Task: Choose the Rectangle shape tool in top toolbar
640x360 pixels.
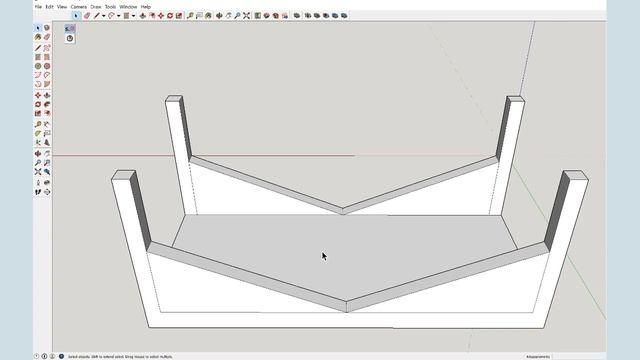Action: click(127, 16)
